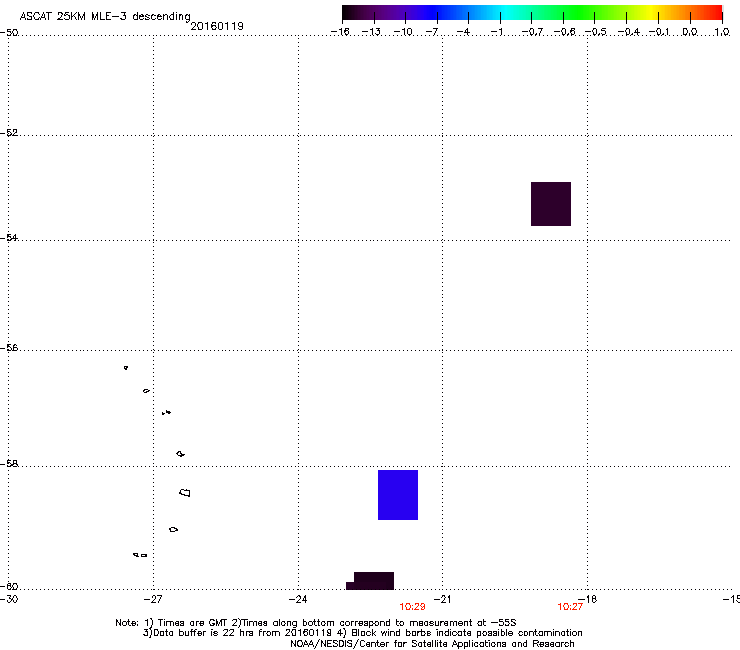Click the latitude axis label -54
740x650 pixels.
(x=9, y=237)
